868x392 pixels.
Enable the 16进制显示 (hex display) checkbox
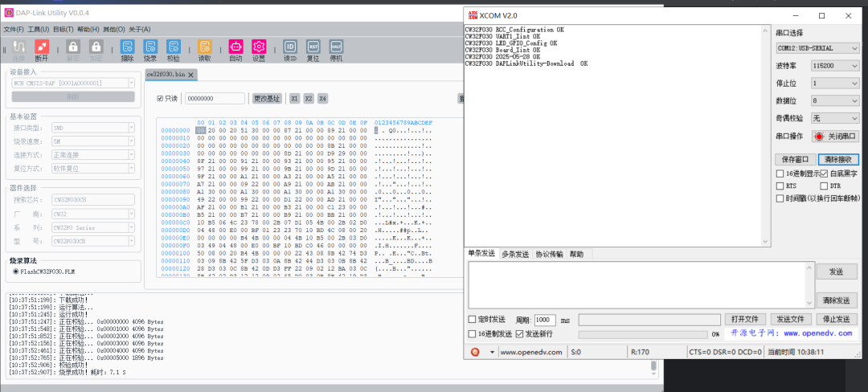click(780, 174)
